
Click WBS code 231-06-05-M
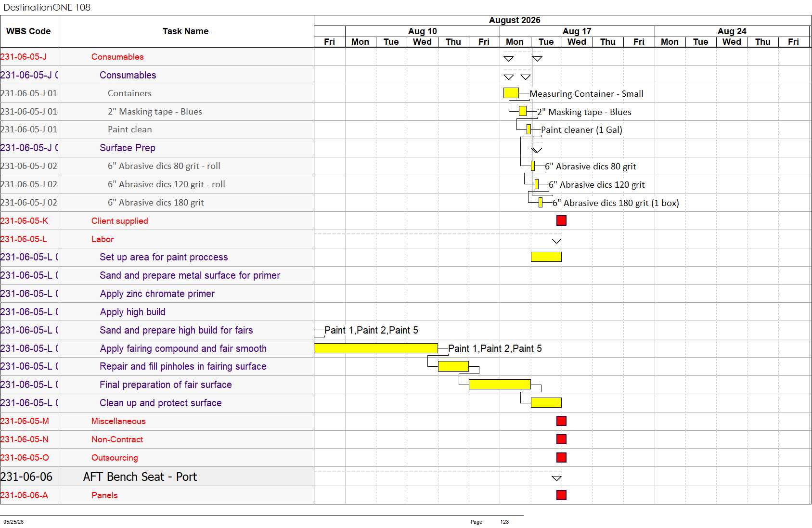(x=25, y=421)
